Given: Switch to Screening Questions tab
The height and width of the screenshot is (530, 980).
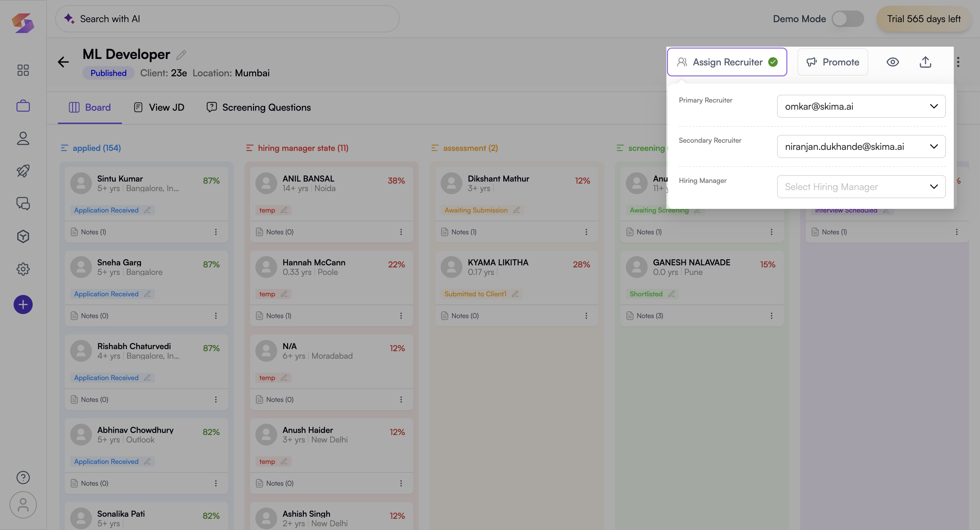Looking at the screenshot, I should pyautogui.click(x=259, y=107).
